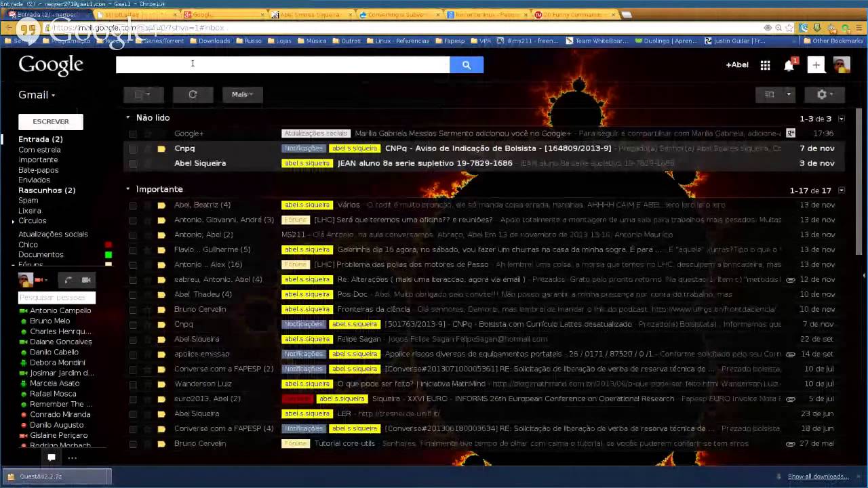Open the Entrada (2) inbox label
The image size is (868, 488).
pos(40,139)
